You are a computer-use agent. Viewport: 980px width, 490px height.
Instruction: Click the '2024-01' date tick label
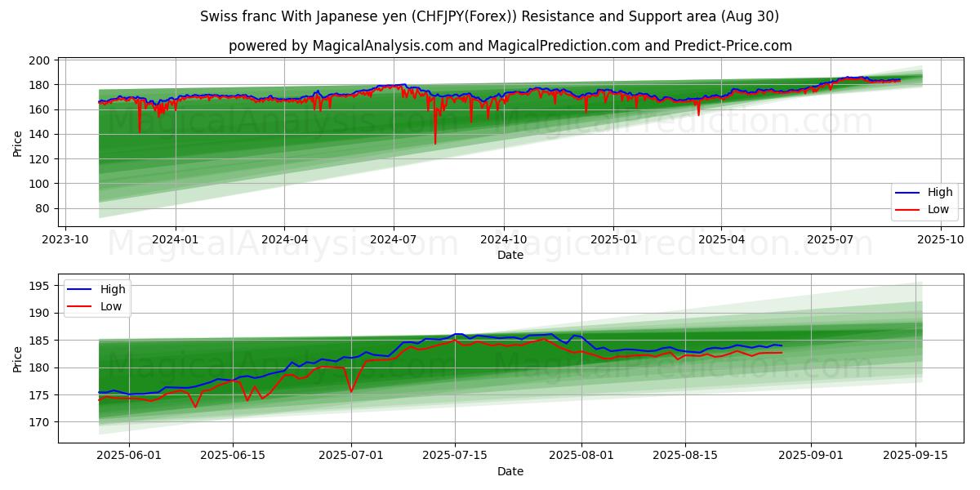coord(176,239)
